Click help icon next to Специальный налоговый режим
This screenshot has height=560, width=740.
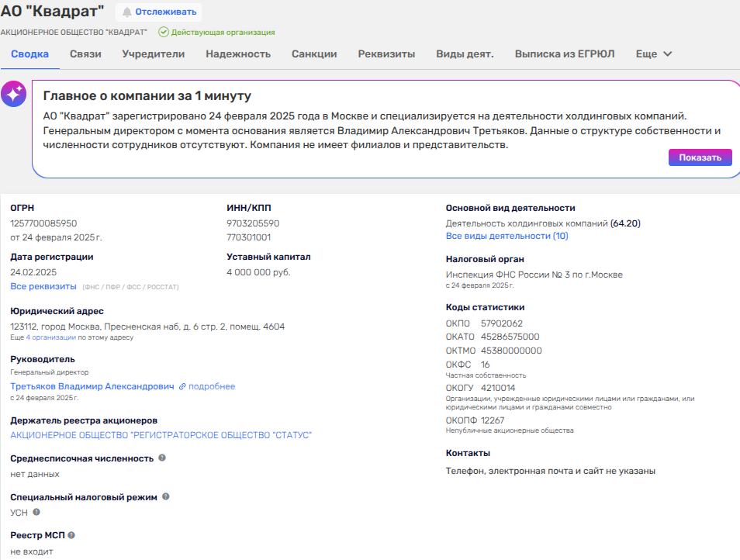[x=166, y=496]
